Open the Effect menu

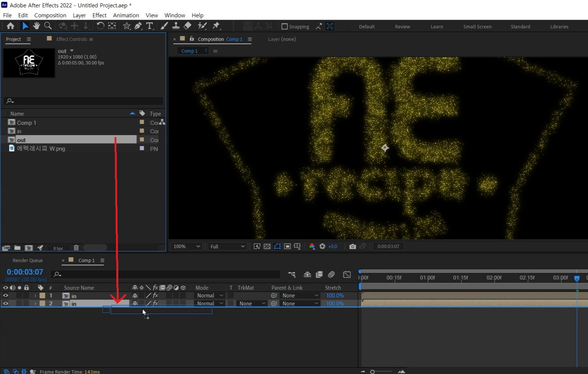[x=99, y=15]
